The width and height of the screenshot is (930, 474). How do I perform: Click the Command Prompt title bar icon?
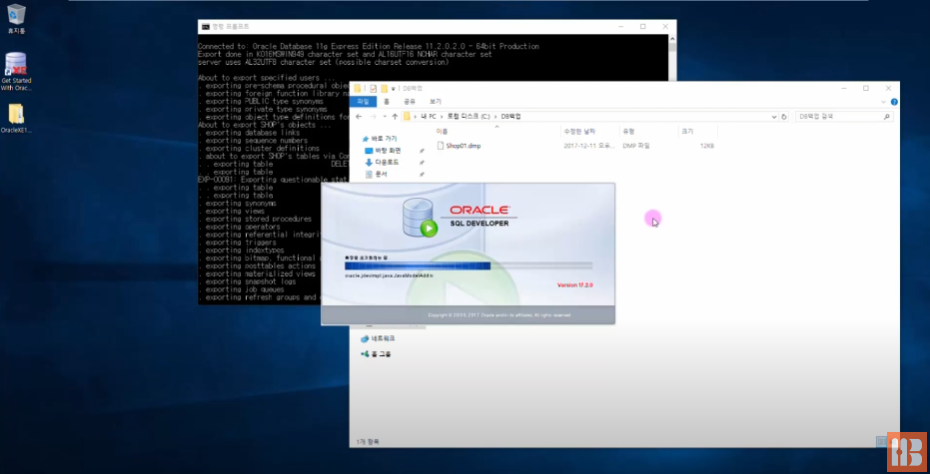[205, 27]
